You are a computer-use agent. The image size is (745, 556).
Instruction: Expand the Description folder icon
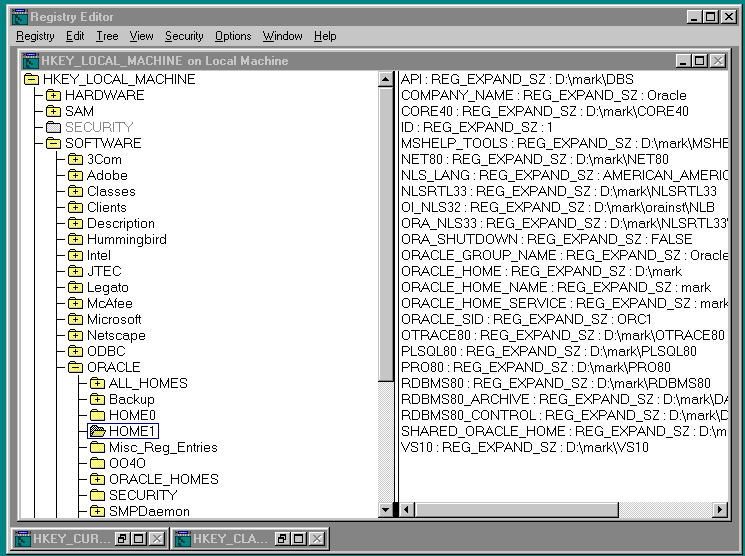coord(75,223)
